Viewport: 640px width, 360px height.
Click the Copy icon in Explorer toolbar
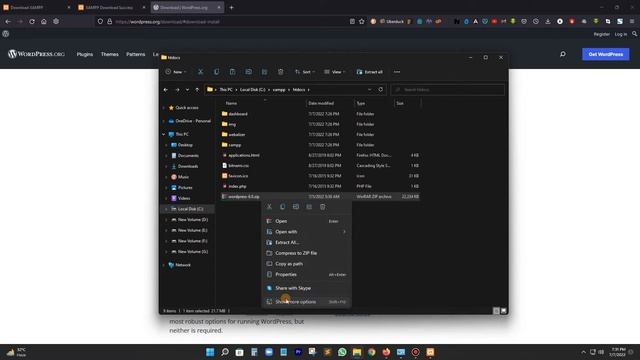click(x=216, y=72)
